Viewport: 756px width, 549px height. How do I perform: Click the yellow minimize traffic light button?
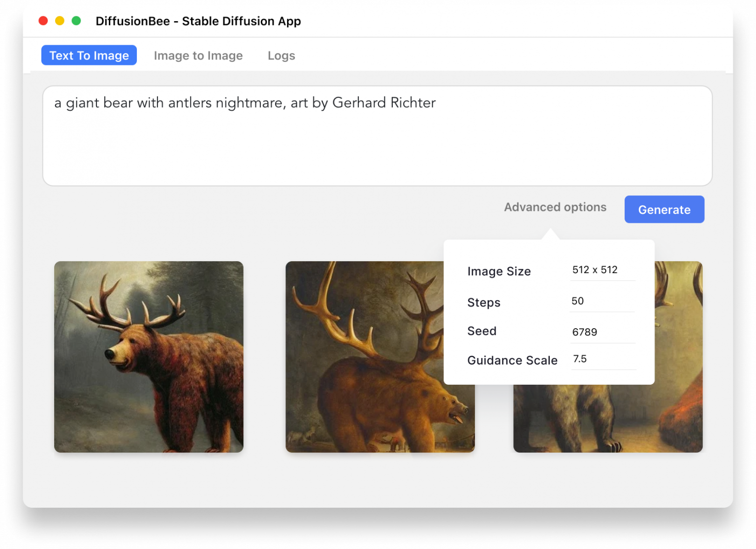pos(60,21)
